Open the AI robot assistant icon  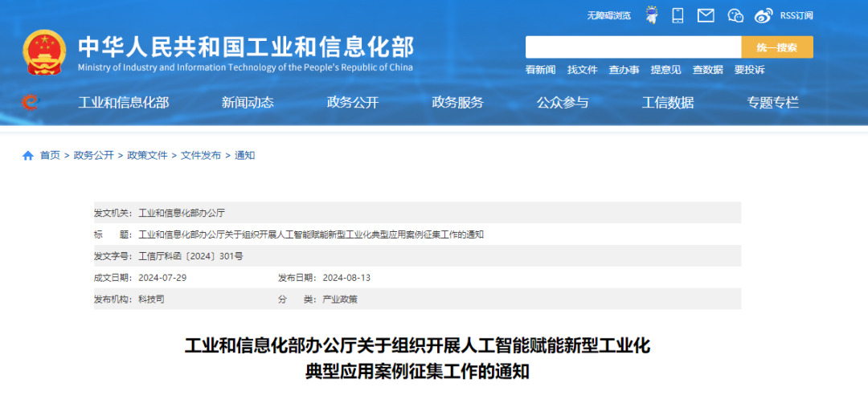click(652, 15)
